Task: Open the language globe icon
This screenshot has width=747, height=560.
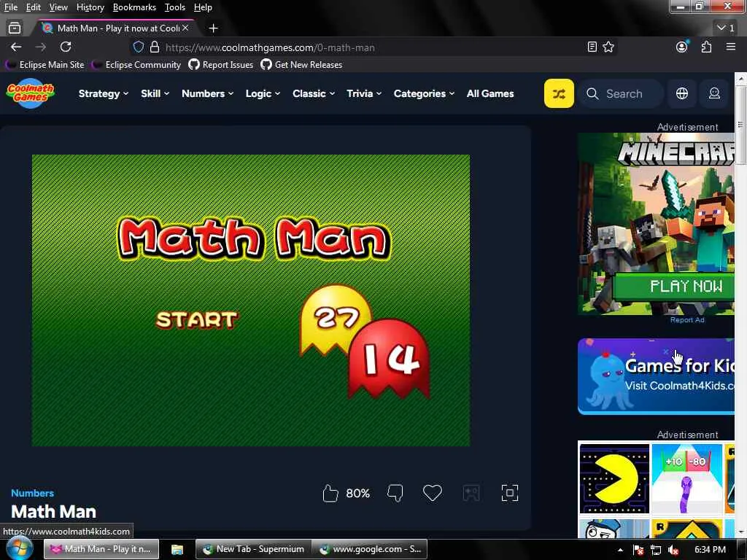Action: coord(682,93)
